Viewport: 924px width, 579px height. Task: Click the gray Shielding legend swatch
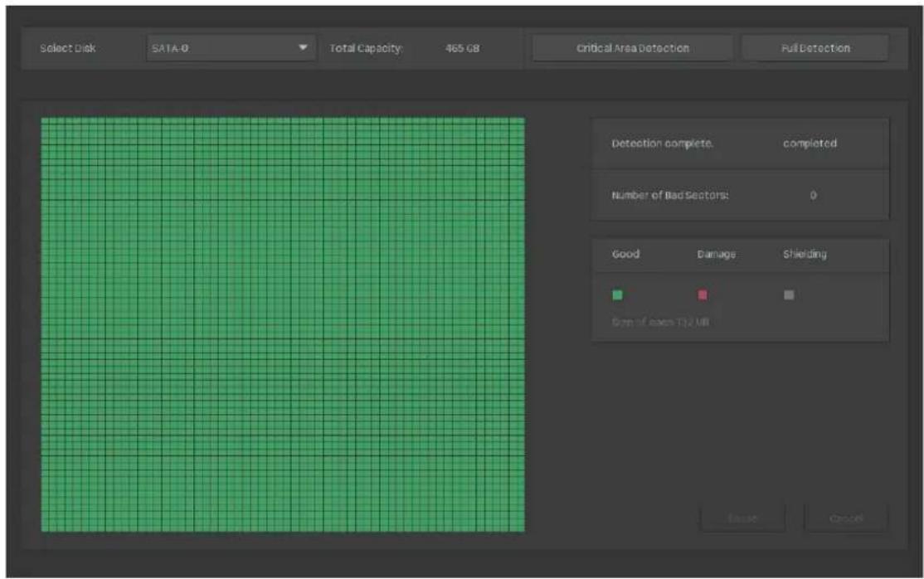[x=789, y=294]
